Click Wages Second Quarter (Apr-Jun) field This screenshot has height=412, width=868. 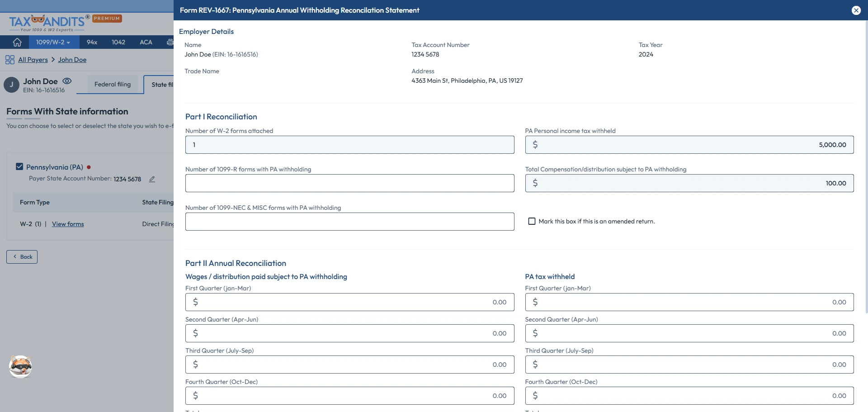click(349, 333)
